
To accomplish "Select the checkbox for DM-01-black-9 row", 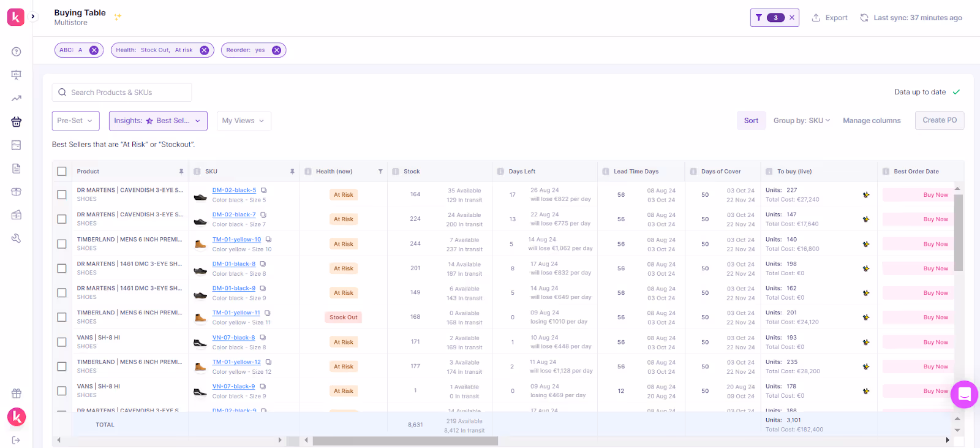I will [62, 293].
